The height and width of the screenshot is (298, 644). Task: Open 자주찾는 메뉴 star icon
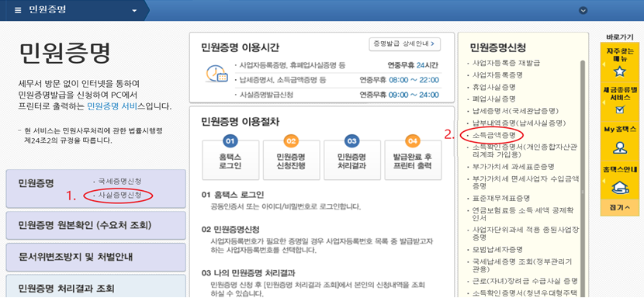coord(619,72)
